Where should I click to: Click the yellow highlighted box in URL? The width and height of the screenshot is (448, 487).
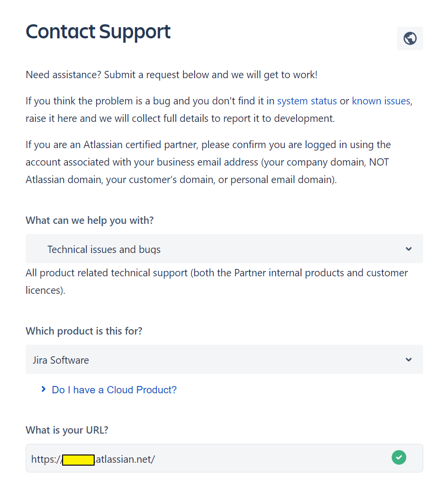tap(78, 459)
